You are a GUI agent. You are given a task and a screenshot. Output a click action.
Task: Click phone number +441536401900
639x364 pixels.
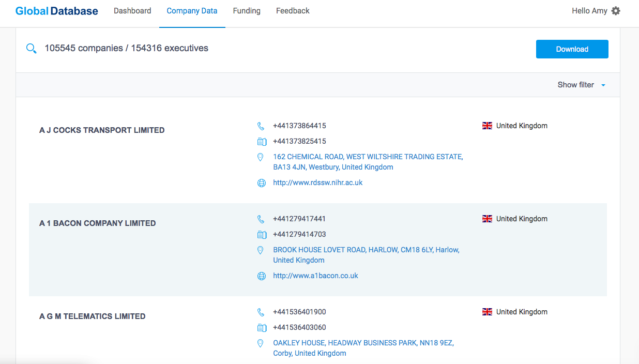(x=299, y=312)
